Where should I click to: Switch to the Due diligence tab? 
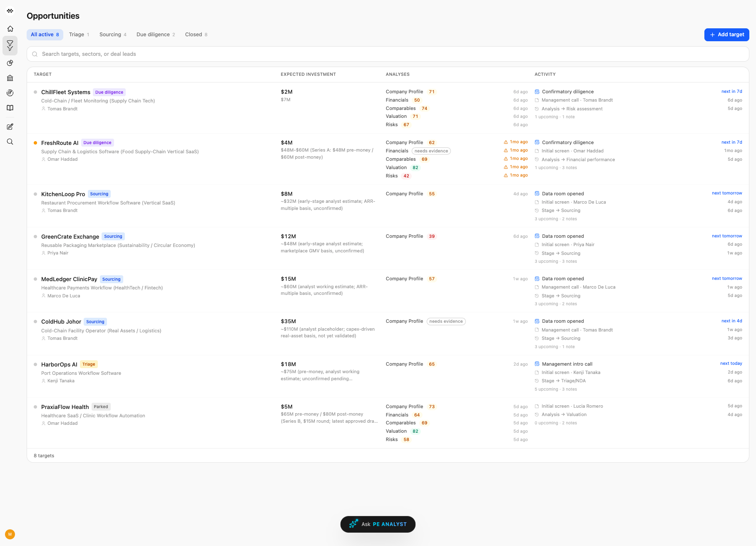coord(156,35)
